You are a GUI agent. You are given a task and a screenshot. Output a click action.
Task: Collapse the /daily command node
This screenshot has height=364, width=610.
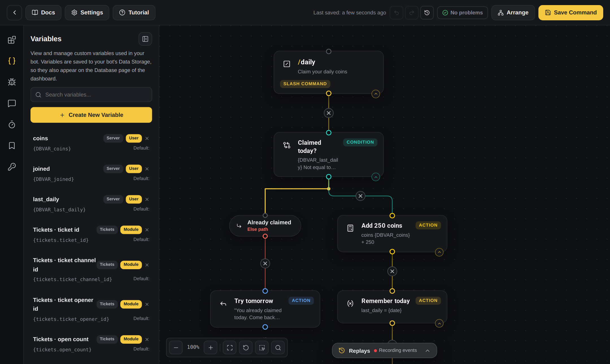tap(376, 94)
